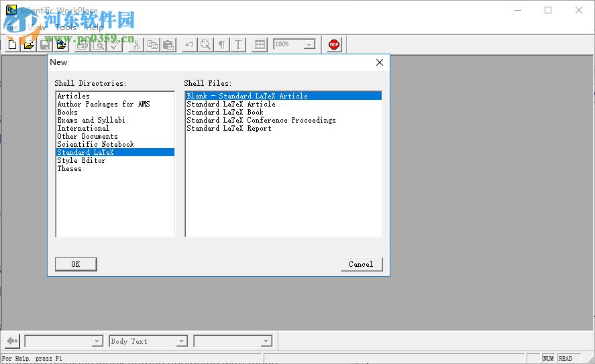Select Scientific Notebook directory
The height and width of the screenshot is (364, 595).
[115, 144]
